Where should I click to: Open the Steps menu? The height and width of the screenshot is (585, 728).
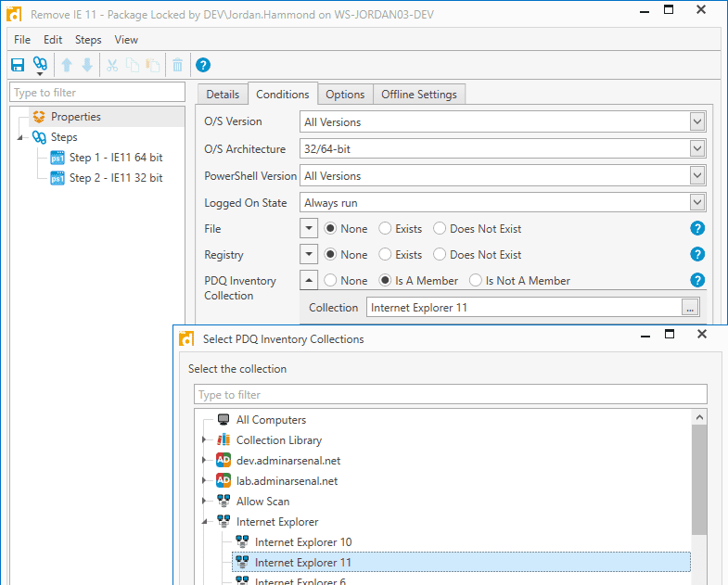(88, 40)
